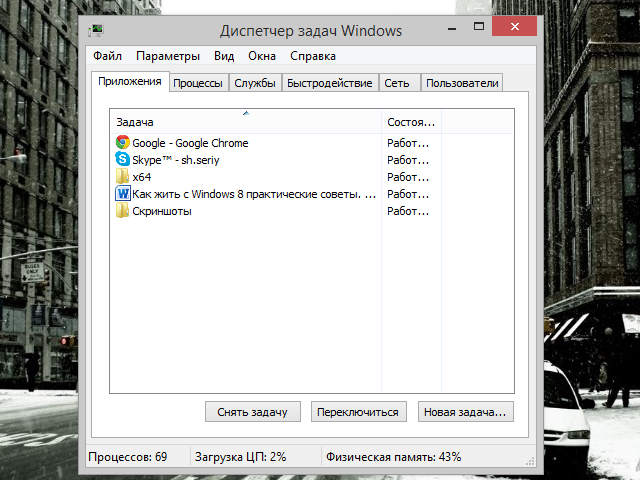Image resolution: width=640 pixels, height=480 pixels.
Task: Switch to the Приложения tab
Action: pyautogui.click(x=130, y=82)
